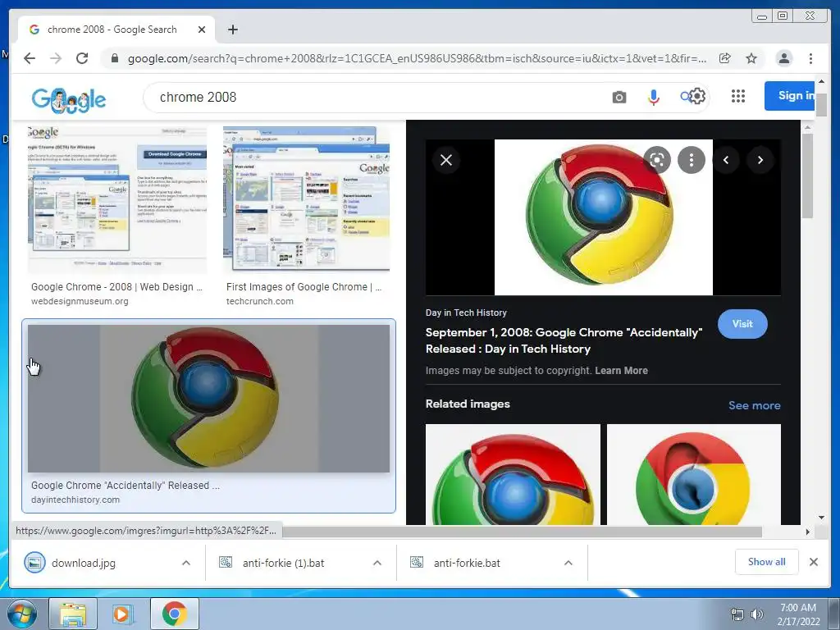
Task: Click into the chrome 2008 search box
Action: pos(375,97)
